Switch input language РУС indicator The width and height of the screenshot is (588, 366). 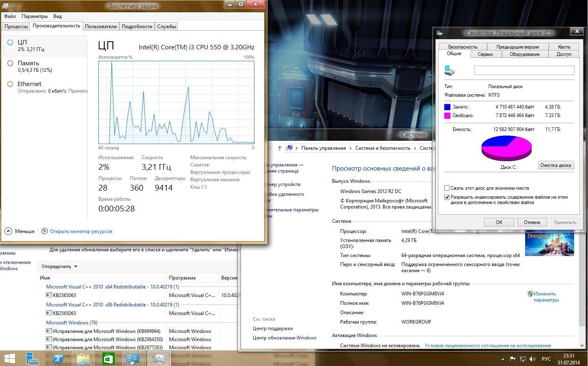coord(546,359)
